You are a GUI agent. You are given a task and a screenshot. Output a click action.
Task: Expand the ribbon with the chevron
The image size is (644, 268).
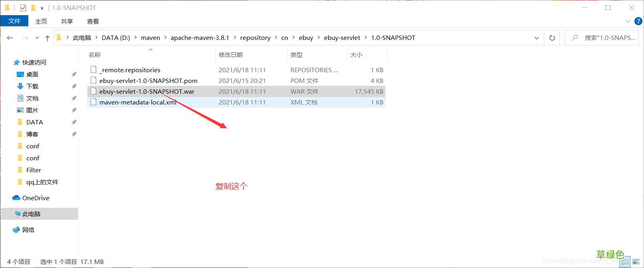[628, 21]
